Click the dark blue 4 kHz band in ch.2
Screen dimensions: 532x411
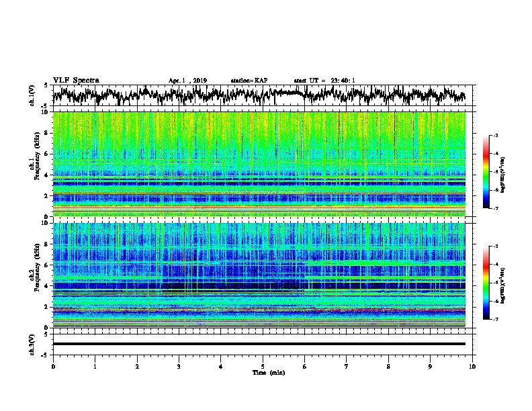(x=259, y=286)
